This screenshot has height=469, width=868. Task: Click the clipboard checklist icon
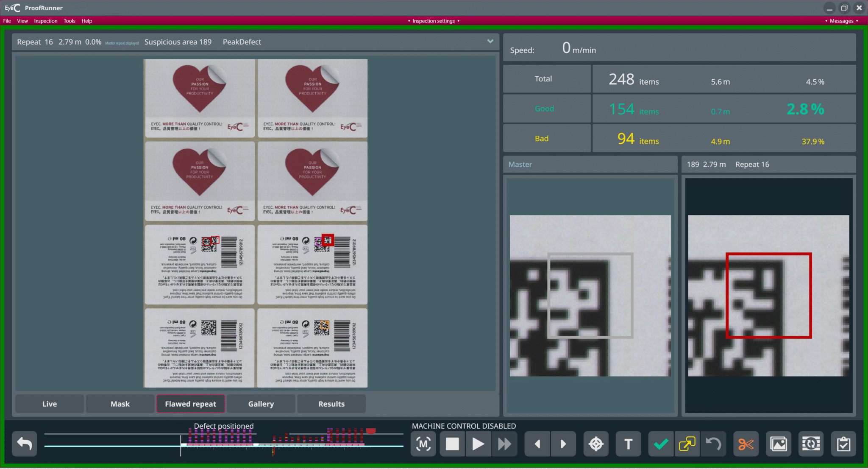(x=843, y=444)
